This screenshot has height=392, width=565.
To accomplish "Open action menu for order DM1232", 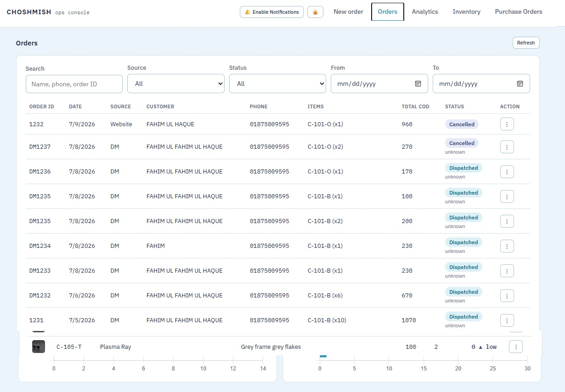I will click(507, 296).
